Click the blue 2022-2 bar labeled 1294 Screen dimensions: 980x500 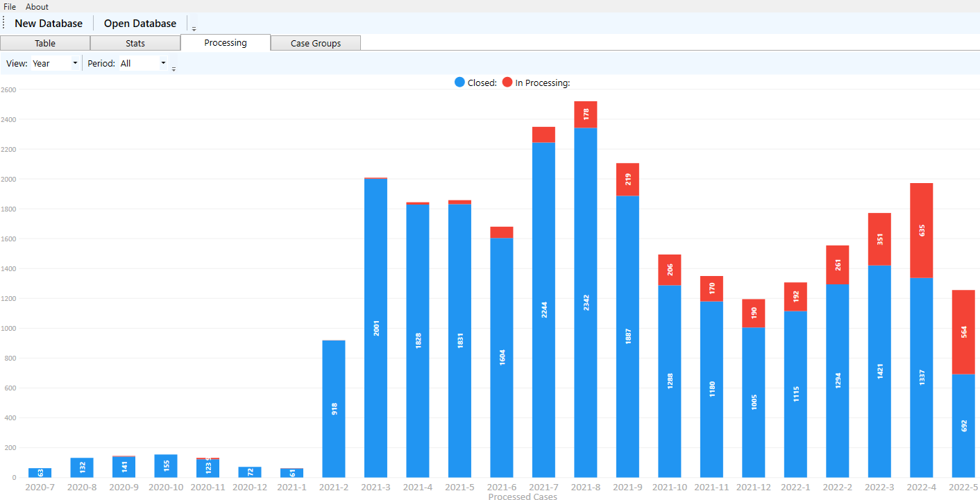[x=837, y=381]
